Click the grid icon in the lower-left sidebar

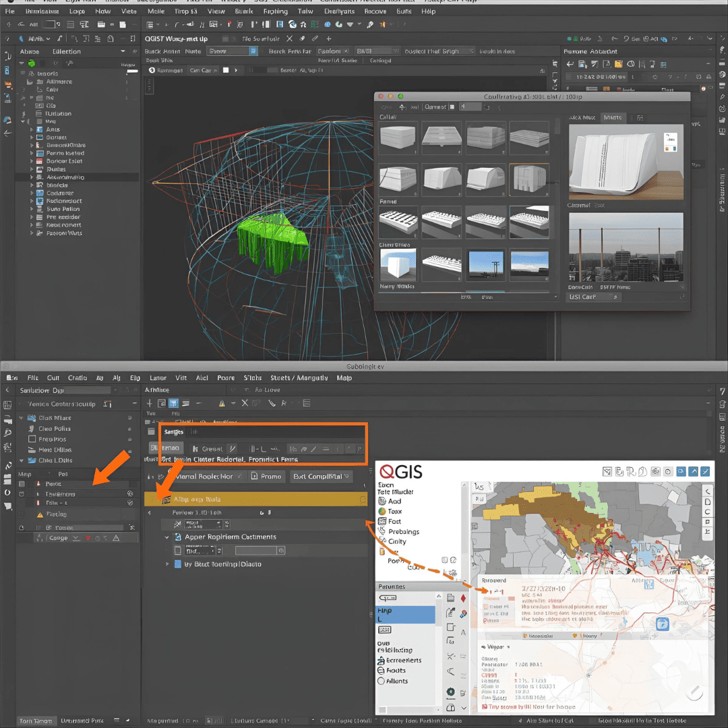click(x=7, y=405)
